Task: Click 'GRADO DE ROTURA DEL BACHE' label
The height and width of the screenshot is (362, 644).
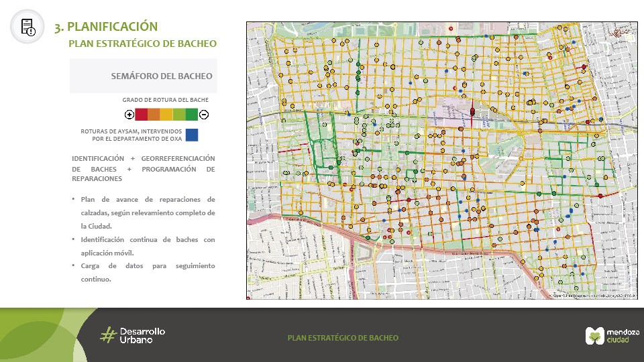Action: click(x=166, y=99)
